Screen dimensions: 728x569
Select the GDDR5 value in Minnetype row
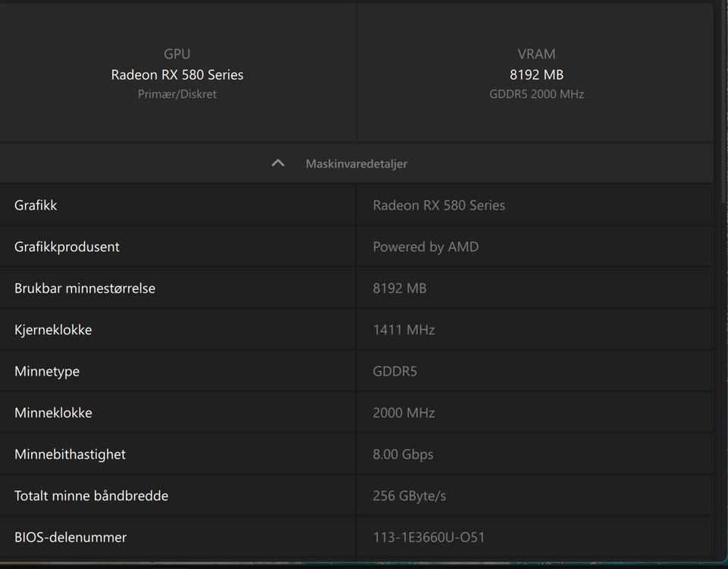click(x=394, y=372)
